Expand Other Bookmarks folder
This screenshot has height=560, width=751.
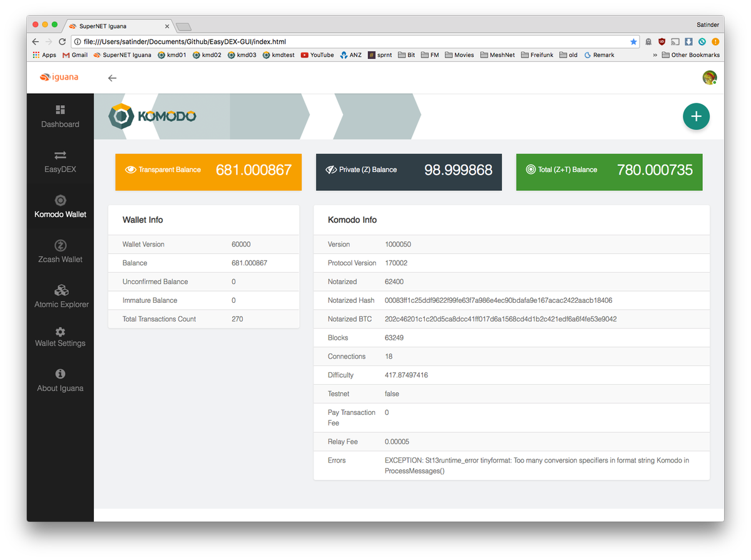pos(690,55)
